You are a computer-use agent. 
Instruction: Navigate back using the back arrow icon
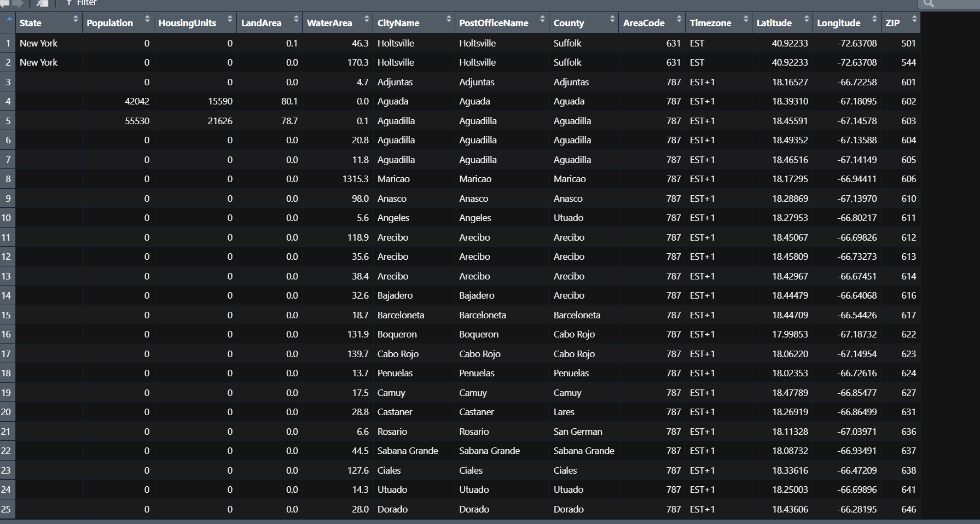coord(4,3)
